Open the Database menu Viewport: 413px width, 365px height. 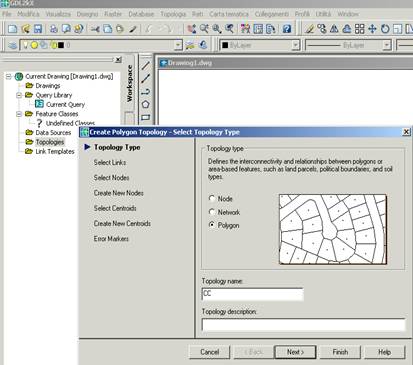pos(141,14)
